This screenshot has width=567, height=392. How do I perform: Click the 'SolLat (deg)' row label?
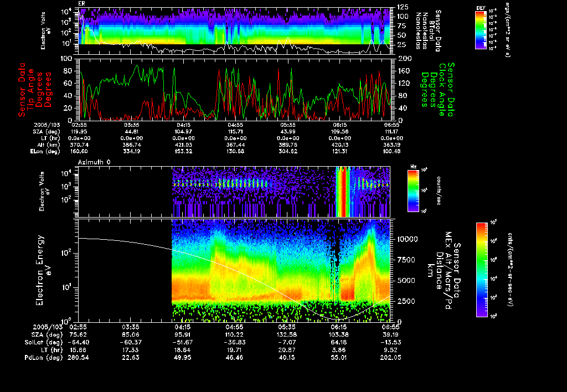[x=43, y=342]
